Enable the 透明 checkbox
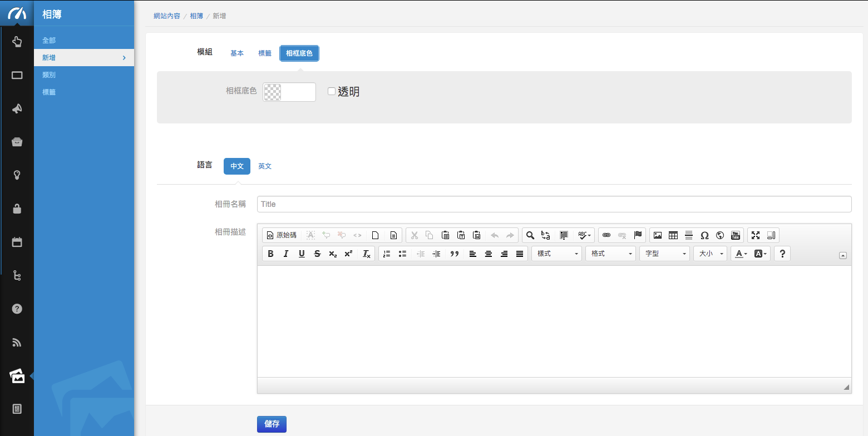The width and height of the screenshot is (868, 436). point(332,91)
